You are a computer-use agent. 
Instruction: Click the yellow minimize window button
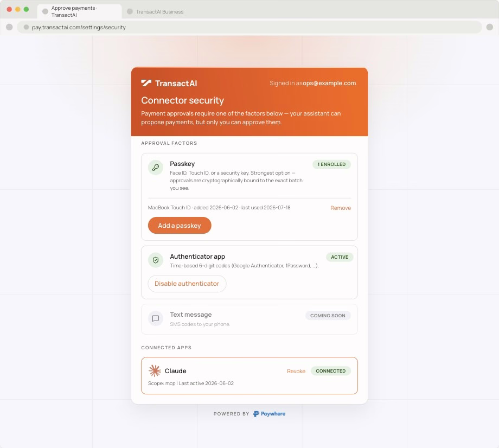(18, 9)
